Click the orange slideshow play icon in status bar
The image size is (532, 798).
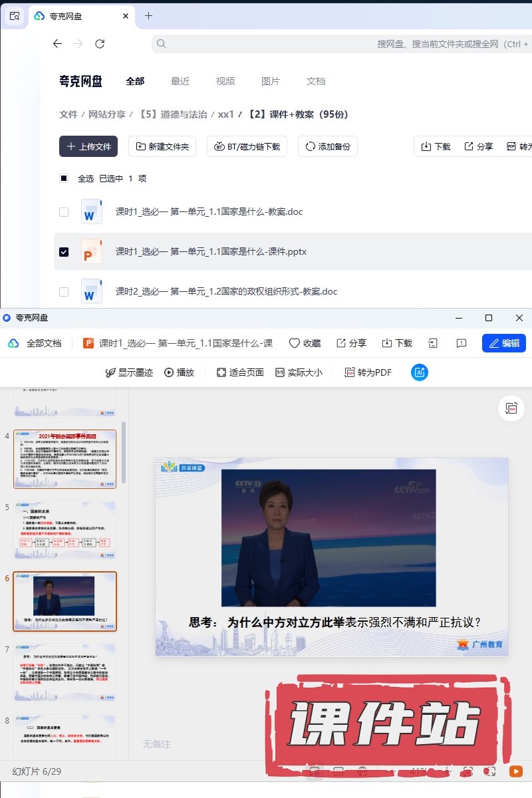click(x=515, y=771)
